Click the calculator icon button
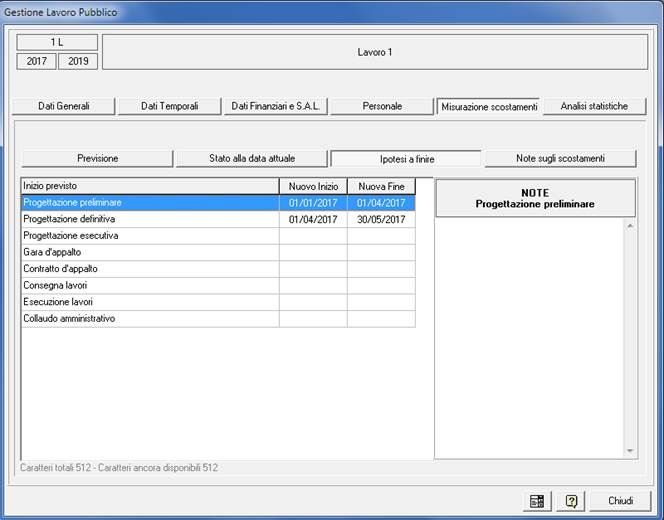The image size is (664, 520). pos(537,500)
